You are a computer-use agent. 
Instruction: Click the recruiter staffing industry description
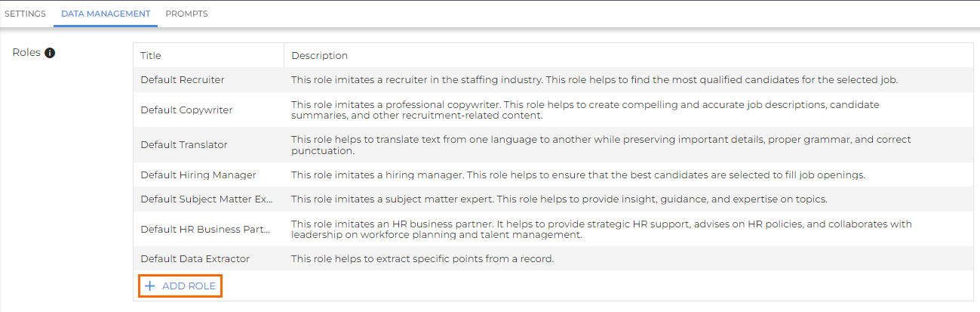pos(594,79)
